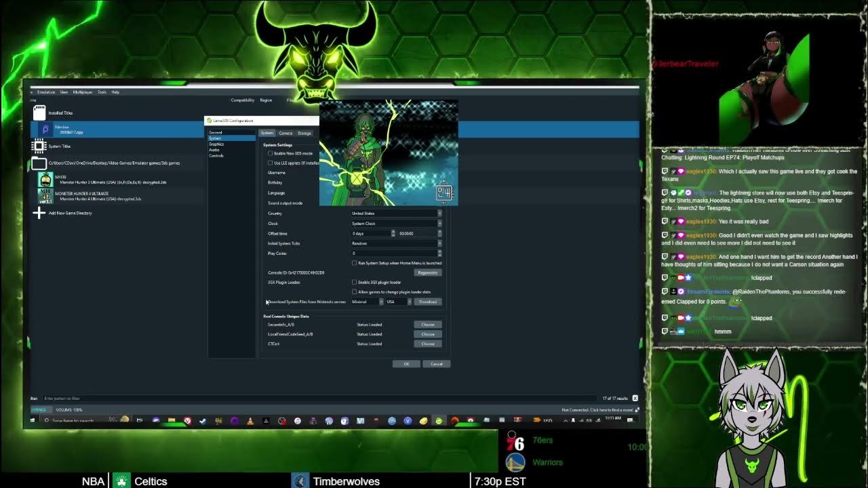
Task: Click the Play Coins value field
Action: (394, 253)
